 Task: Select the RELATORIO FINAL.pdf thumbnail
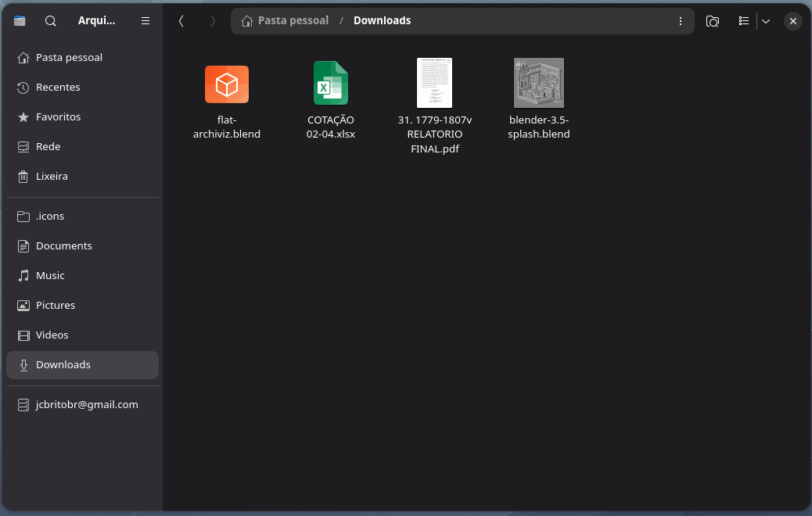[x=434, y=83]
